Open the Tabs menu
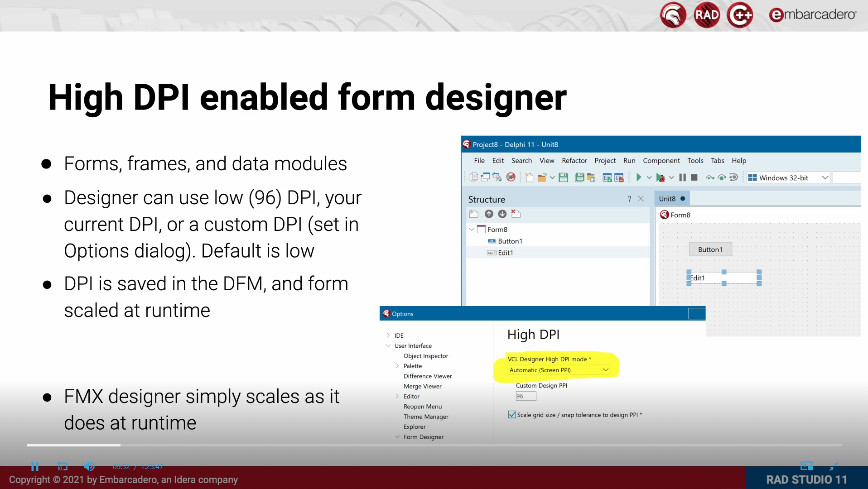Screen dimensions: 868x489 pos(718,160)
